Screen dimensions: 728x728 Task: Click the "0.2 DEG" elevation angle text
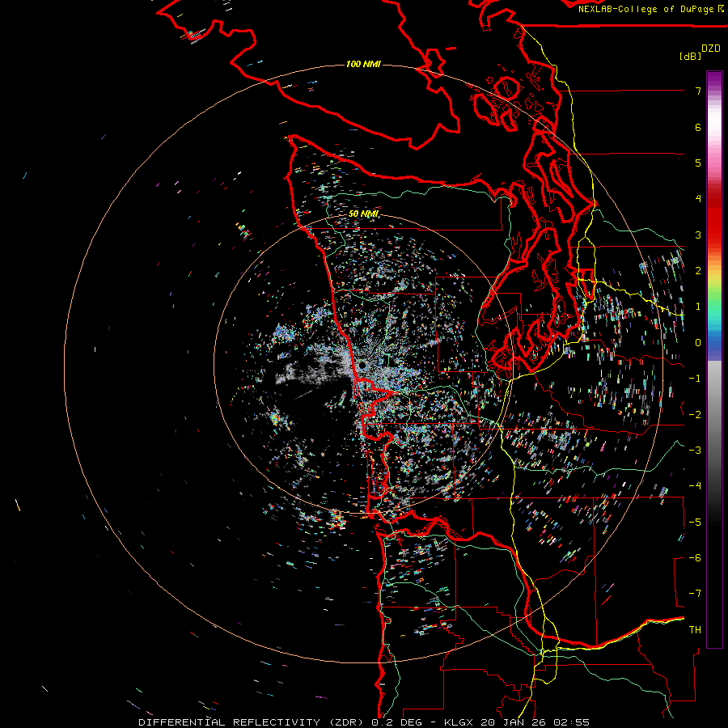tap(397, 722)
